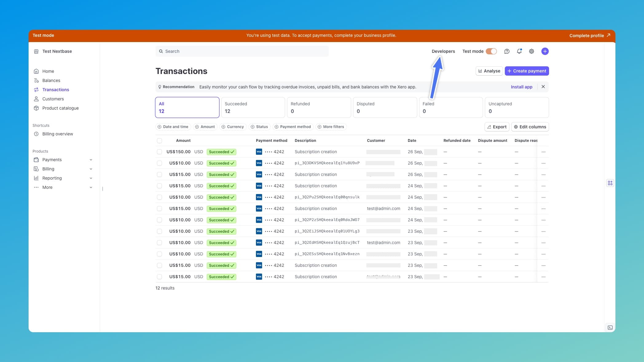Open the Home section in sidebar
This screenshot has width=644, height=362.
[48, 71]
